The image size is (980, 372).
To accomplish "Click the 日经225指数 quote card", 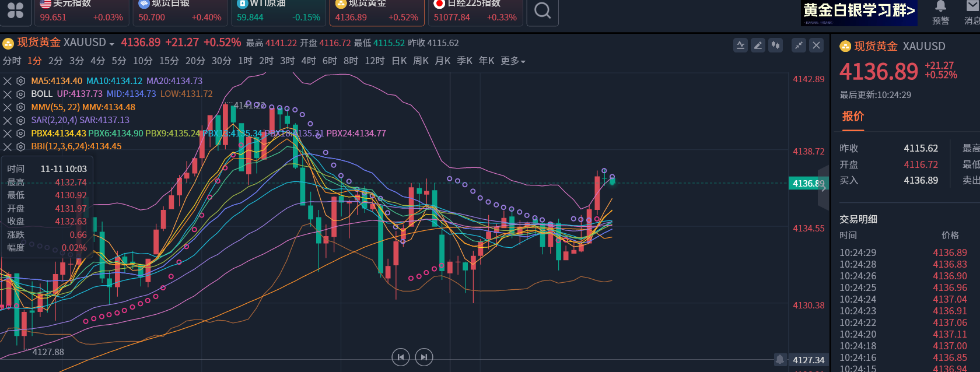I will 475,12.
